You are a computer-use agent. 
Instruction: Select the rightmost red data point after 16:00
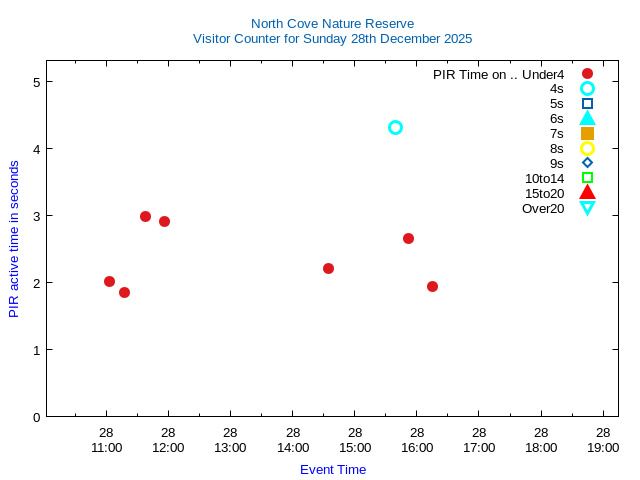(x=432, y=286)
